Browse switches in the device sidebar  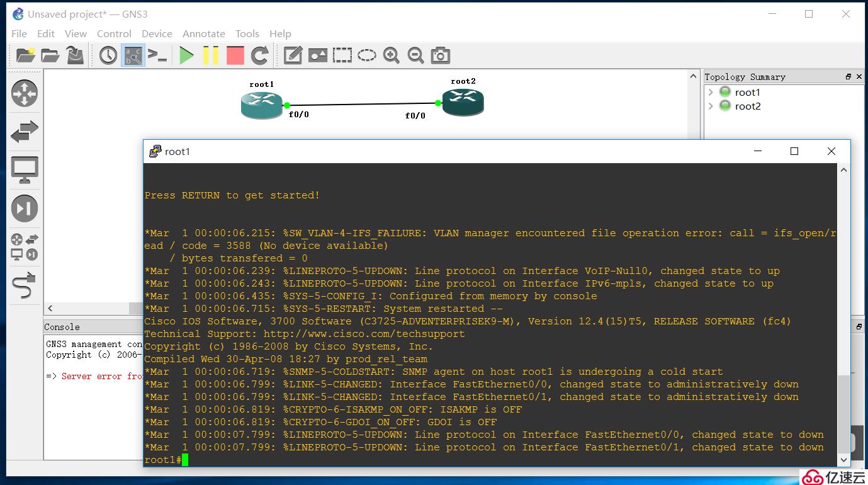click(x=25, y=132)
